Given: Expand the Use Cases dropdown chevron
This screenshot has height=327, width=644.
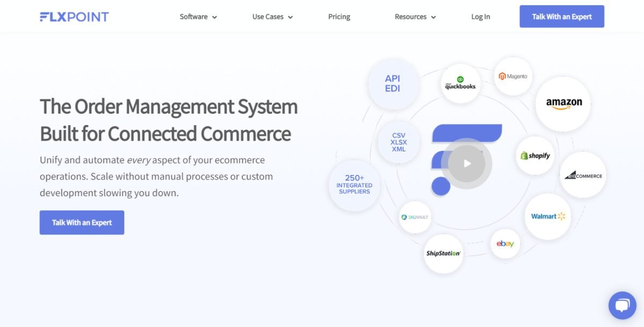Looking at the screenshot, I should (x=290, y=17).
